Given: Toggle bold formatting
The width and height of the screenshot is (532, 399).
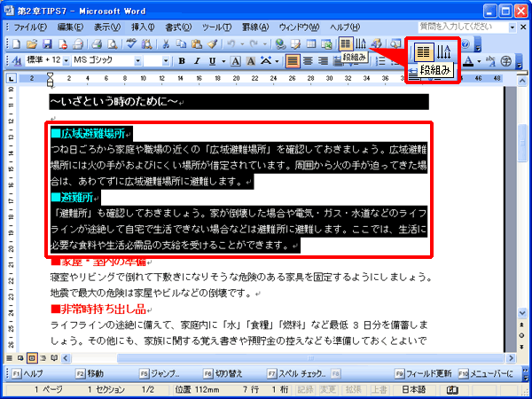Looking at the screenshot, I should click(x=182, y=61).
